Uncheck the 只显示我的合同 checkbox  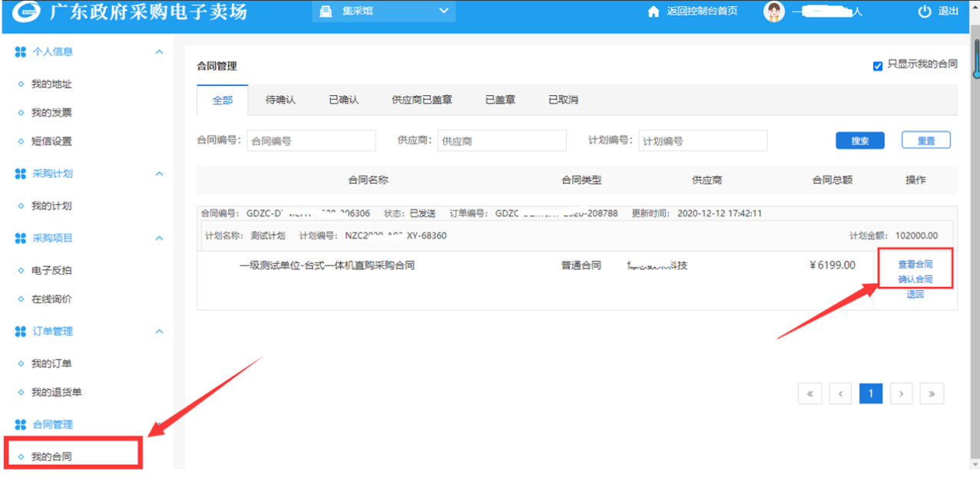(x=877, y=66)
